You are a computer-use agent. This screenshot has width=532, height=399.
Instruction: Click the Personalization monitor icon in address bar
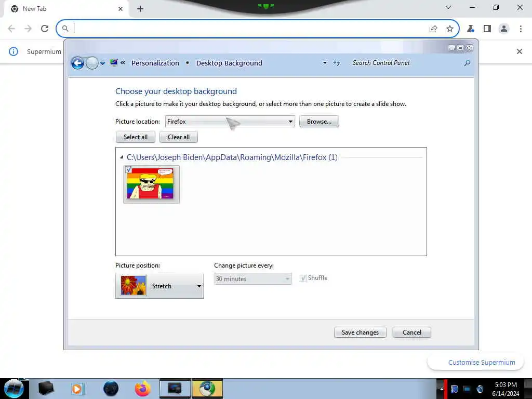114,62
